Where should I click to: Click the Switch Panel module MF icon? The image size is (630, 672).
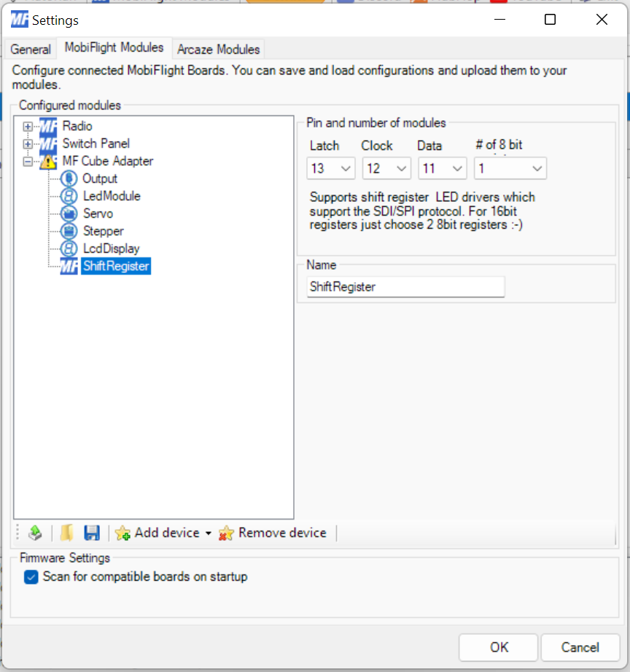point(48,144)
